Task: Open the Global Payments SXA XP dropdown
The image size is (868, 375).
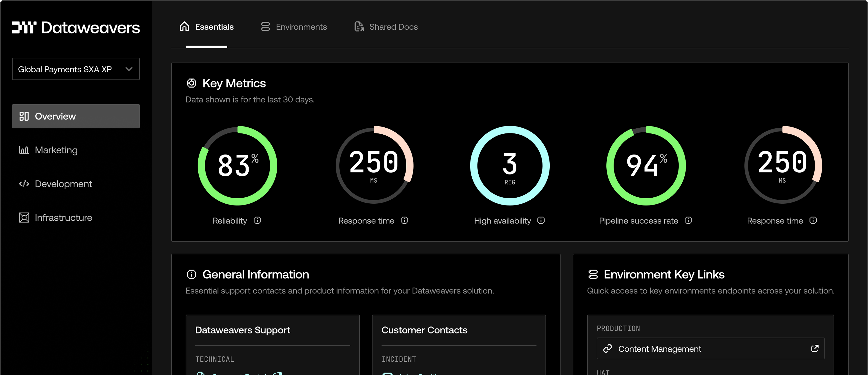Action: point(65,69)
